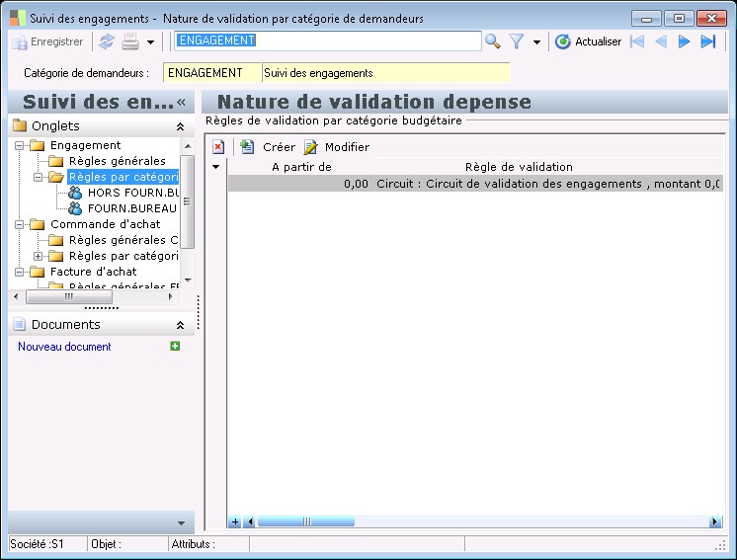Click the printer icon
Image resolution: width=737 pixels, height=560 pixels.
tap(130, 41)
